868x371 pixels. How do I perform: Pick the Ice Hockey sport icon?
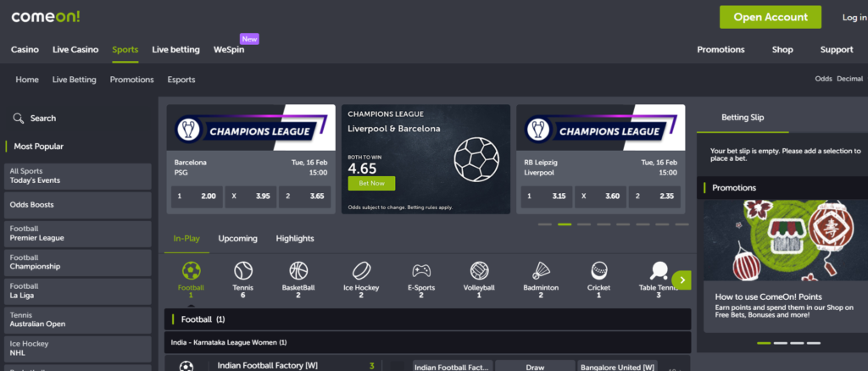[x=361, y=272]
